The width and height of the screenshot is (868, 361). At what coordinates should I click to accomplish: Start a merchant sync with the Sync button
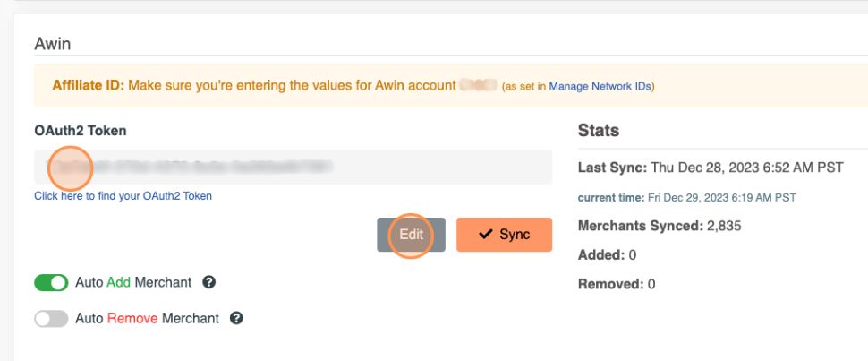point(504,235)
